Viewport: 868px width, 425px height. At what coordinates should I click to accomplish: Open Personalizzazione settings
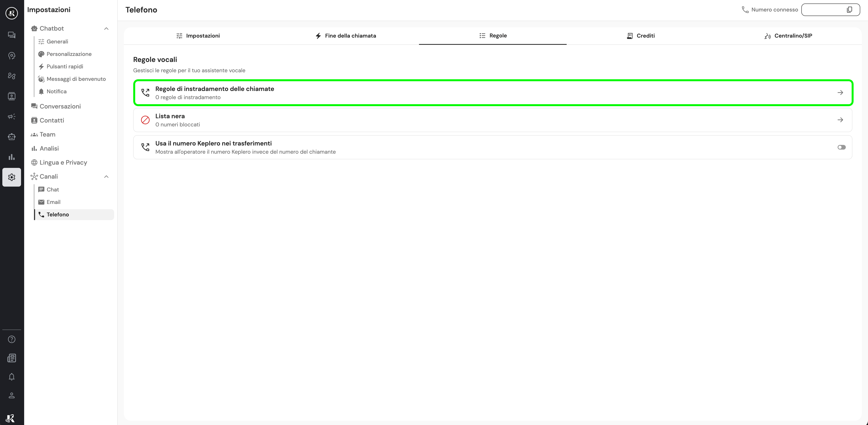(x=74, y=54)
